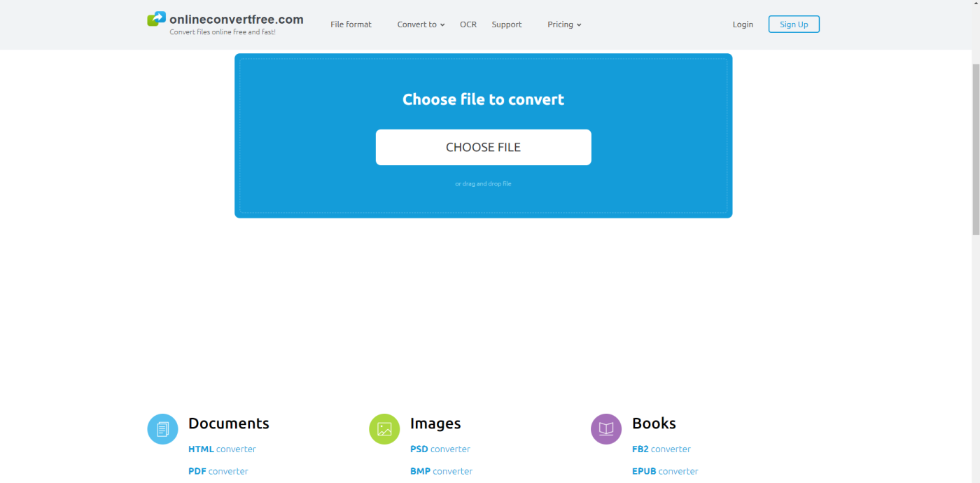Click the onlineconvertfree.com site name
The image size is (980, 483).
point(237,20)
